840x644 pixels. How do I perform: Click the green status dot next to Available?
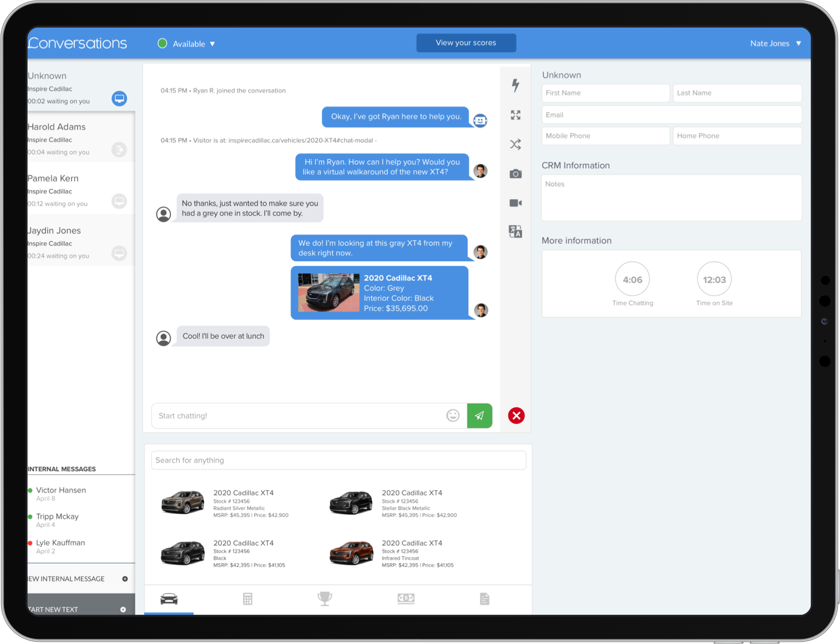162,43
